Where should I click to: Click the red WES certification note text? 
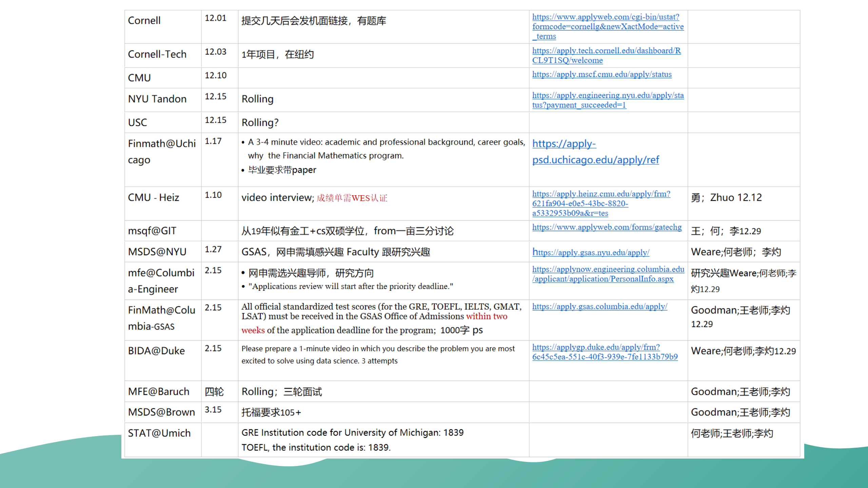(352, 198)
